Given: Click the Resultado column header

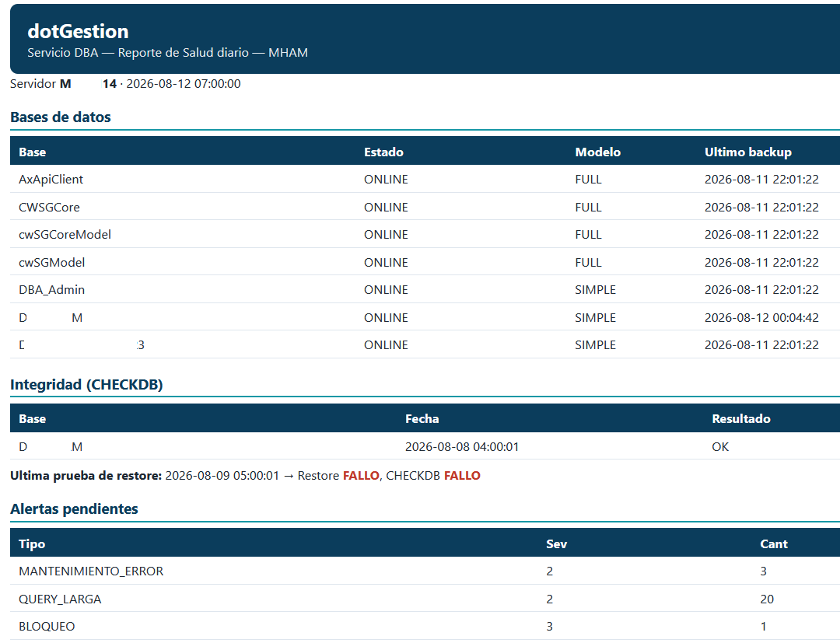Looking at the screenshot, I should point(741,418).
